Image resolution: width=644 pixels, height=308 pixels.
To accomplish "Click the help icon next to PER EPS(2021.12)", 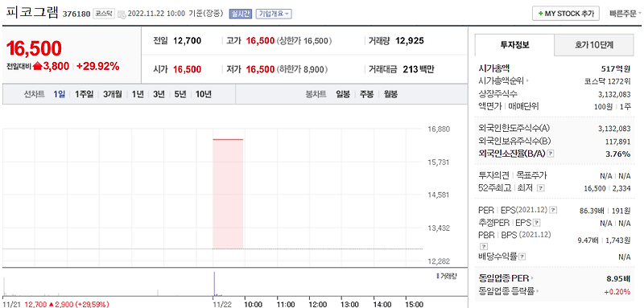I will (x=554, y=210).
